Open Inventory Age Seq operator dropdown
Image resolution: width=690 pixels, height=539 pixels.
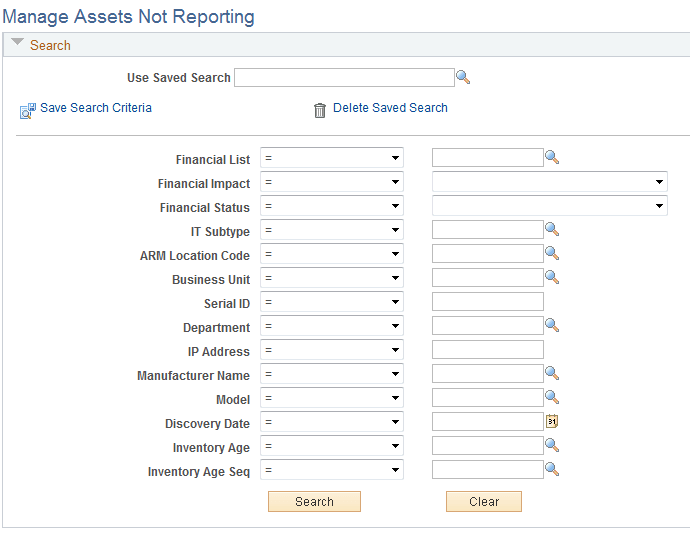(x=332, y=470)
